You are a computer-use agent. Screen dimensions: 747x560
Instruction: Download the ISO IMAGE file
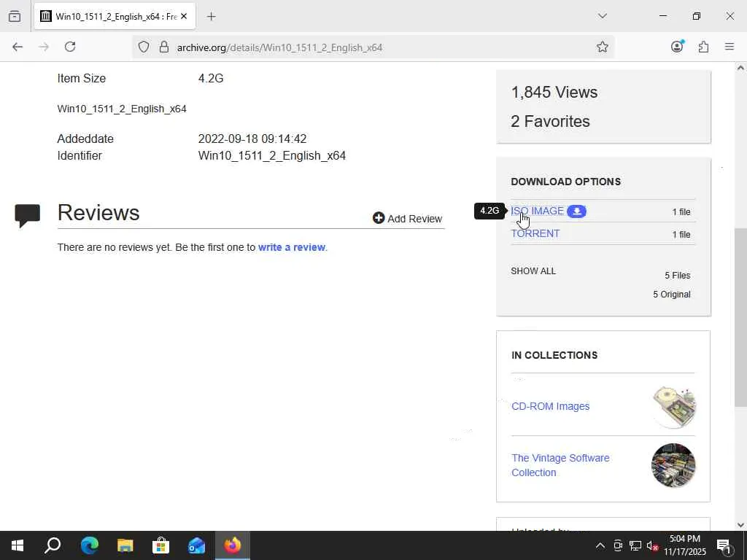(537, 211)
